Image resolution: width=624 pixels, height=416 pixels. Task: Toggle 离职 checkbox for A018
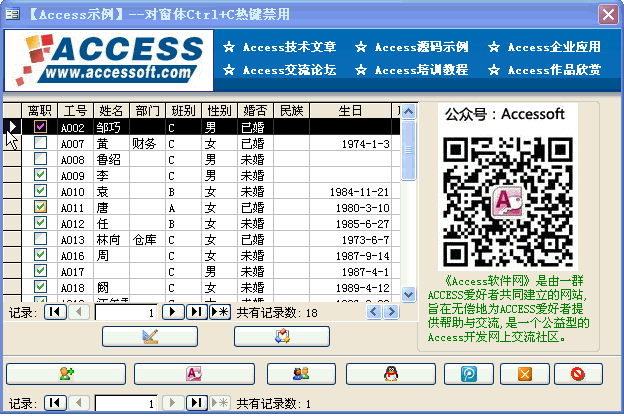40,286
